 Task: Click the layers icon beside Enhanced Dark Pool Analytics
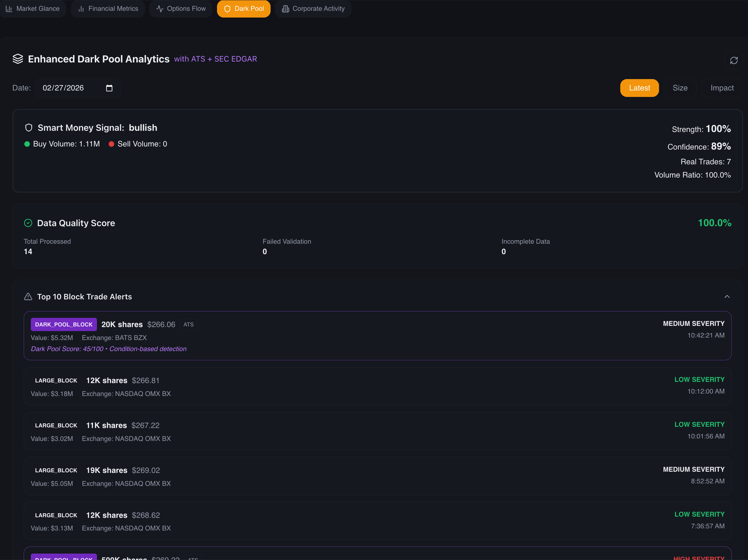coord(18,58)
